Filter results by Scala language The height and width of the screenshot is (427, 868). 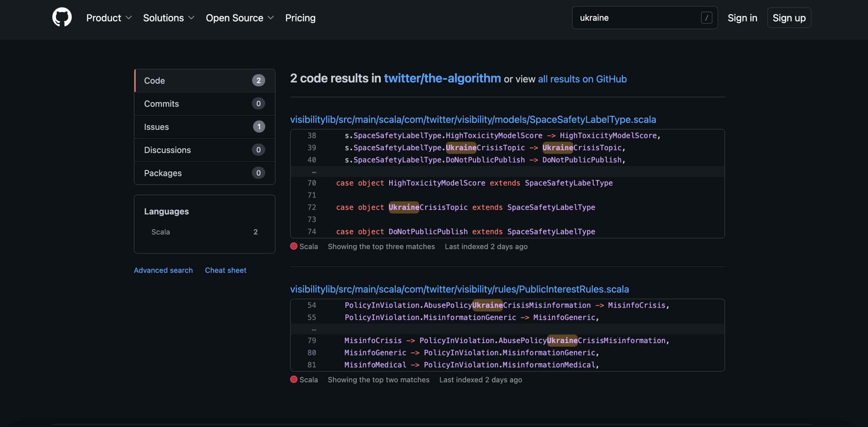click(x=204, y=232)
